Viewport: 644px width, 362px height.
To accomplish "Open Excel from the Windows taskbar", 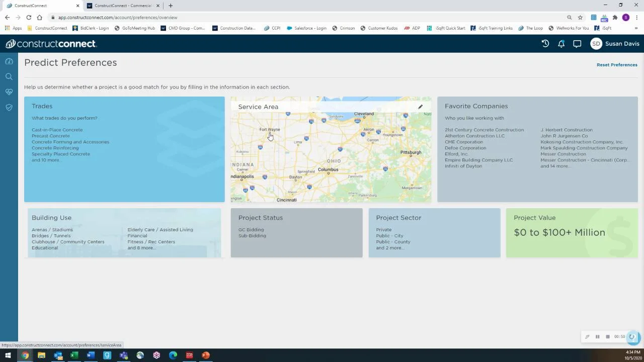I will point(74,355).
